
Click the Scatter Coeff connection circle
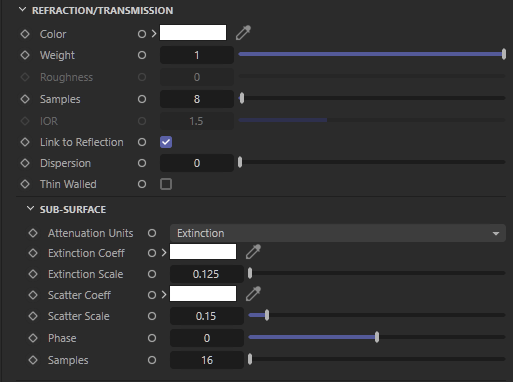point(152,295)
